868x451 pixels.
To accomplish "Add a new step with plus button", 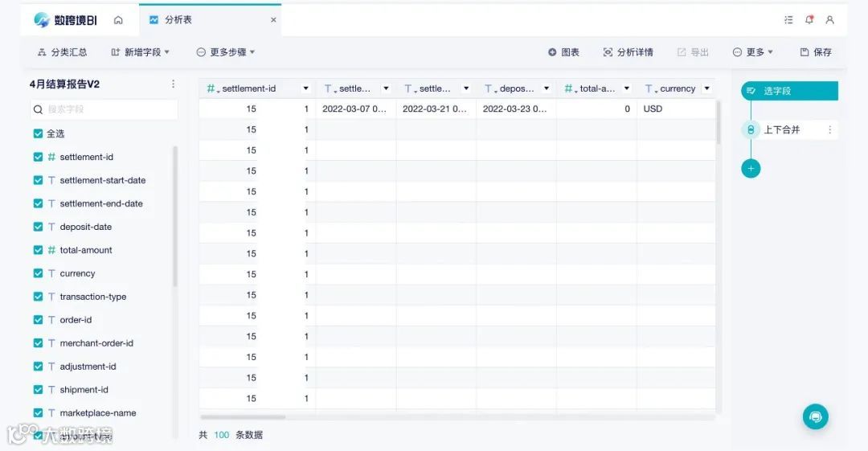I will pyautogui.click(x=751, y=169).
